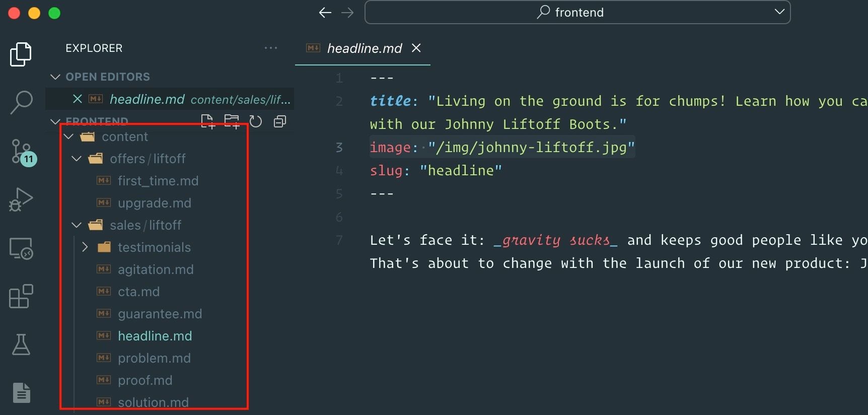Open the Testing flask view
Viewport: 868px width, 415px height.
pos(21,344)
